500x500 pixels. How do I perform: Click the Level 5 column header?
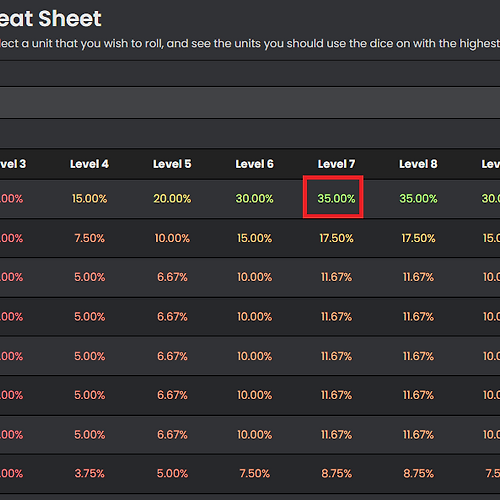tap(172, 164)
